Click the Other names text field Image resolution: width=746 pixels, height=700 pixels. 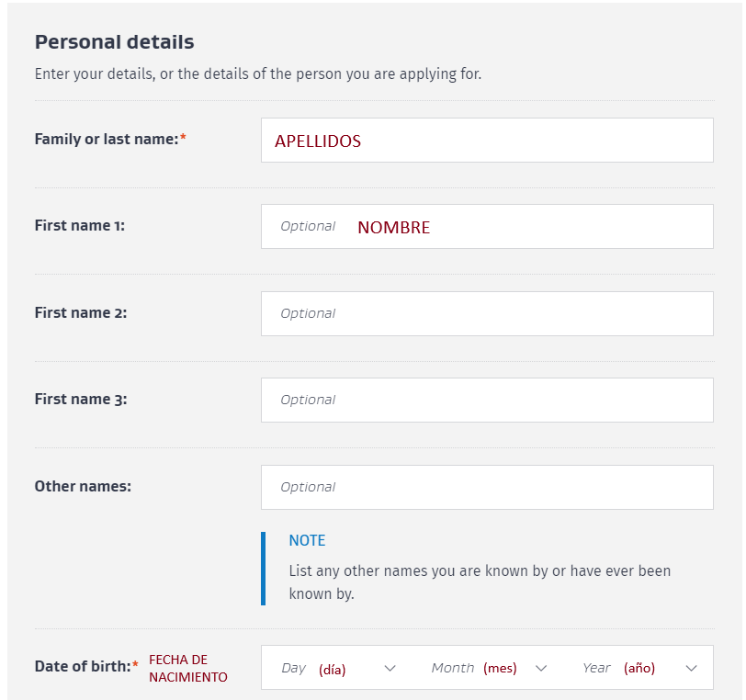487,487
